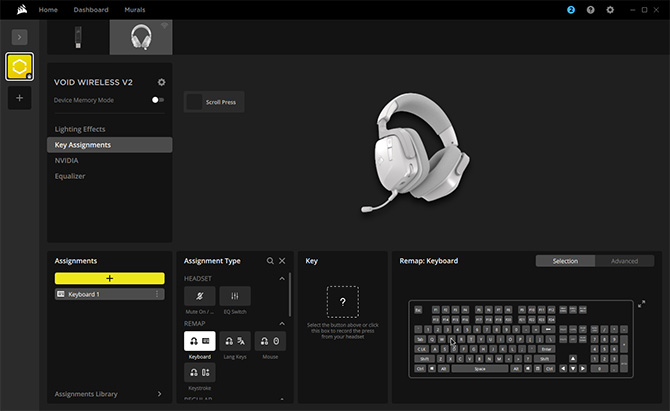Select the USB dongle device thumbnail
Screen dimensions: 670x411
coord(78,37)
